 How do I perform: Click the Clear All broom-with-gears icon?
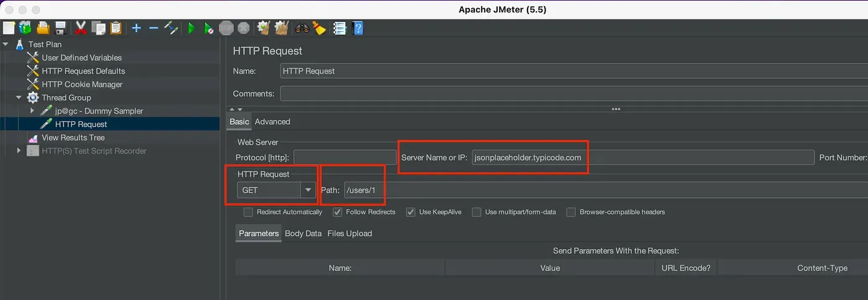(282, 28)
